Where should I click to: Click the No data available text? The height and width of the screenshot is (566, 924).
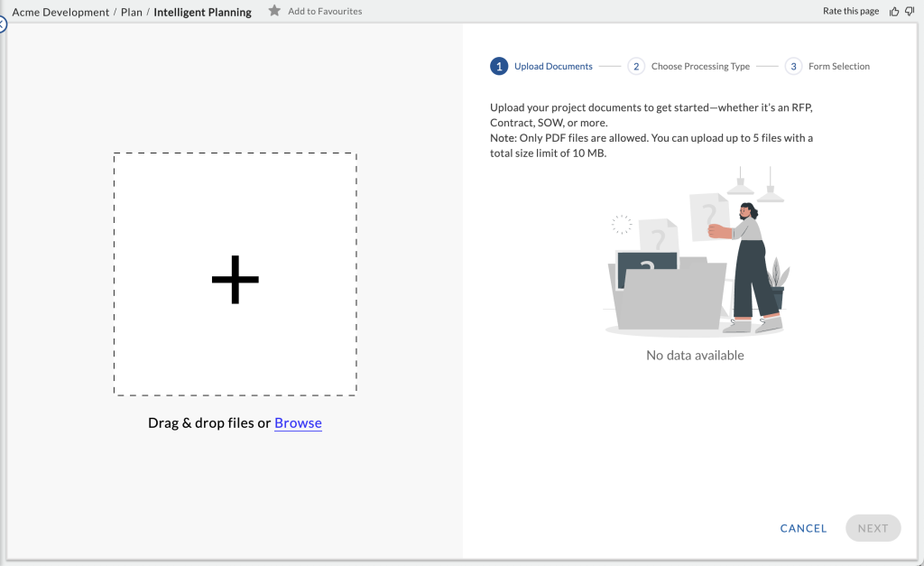695,355
